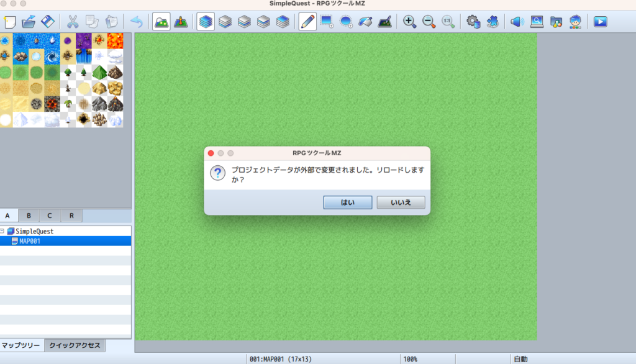Collapse the SimpleQuest project tree node
Image resolution: width=636 pixels, height=364 pixels.
point(2,231)
